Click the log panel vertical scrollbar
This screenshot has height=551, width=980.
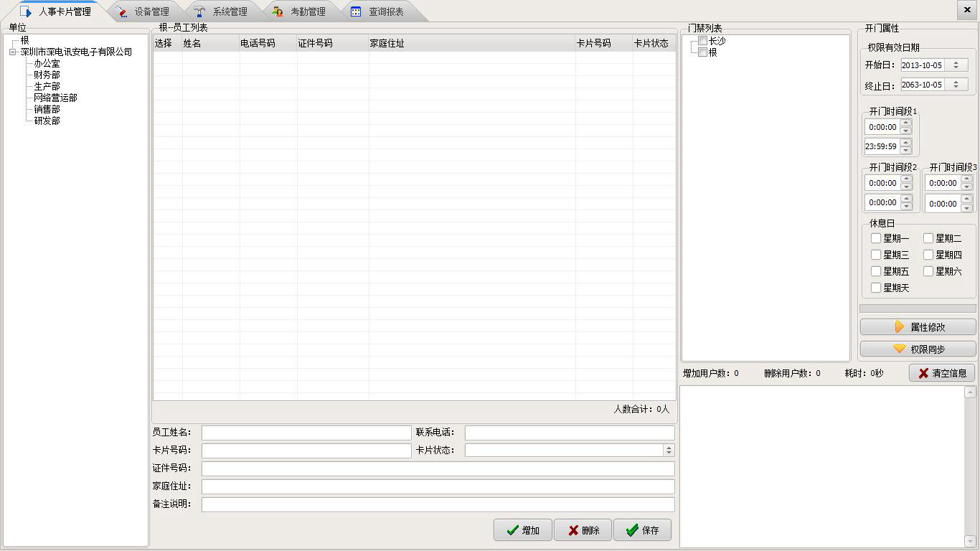pyautogui.click(x=970, y=466)
